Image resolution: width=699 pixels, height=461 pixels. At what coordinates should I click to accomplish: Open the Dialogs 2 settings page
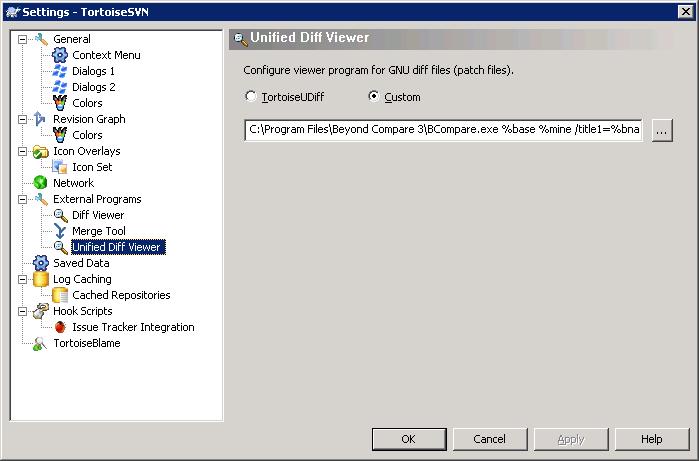click(x=94, y=87)
